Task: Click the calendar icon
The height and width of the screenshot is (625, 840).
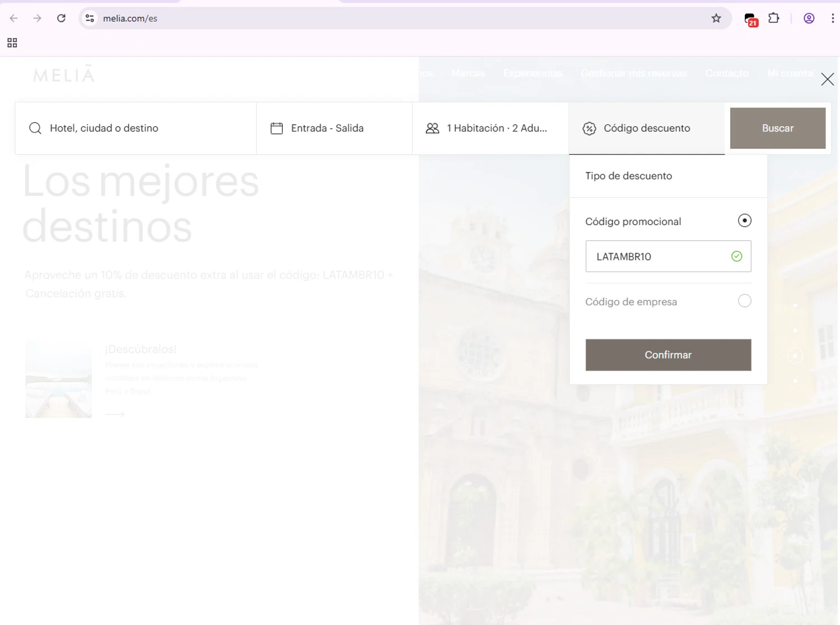Action: coord(277,128)
